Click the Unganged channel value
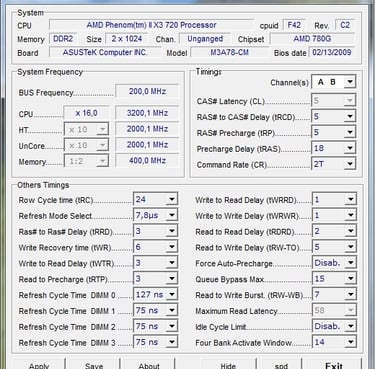Image resolution: width=375 pixels, height=369 pixels. pos(205,39)
